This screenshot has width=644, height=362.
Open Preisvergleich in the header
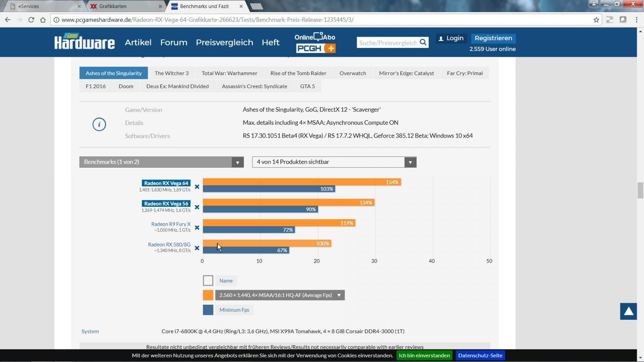[225, 42]
